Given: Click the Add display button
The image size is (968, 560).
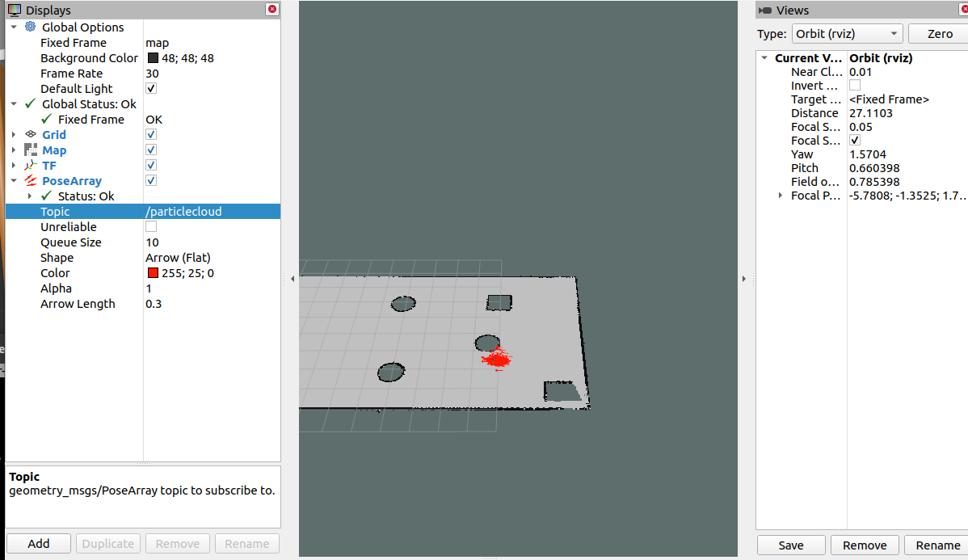Looking at the screenshot, I should [38, 543].
